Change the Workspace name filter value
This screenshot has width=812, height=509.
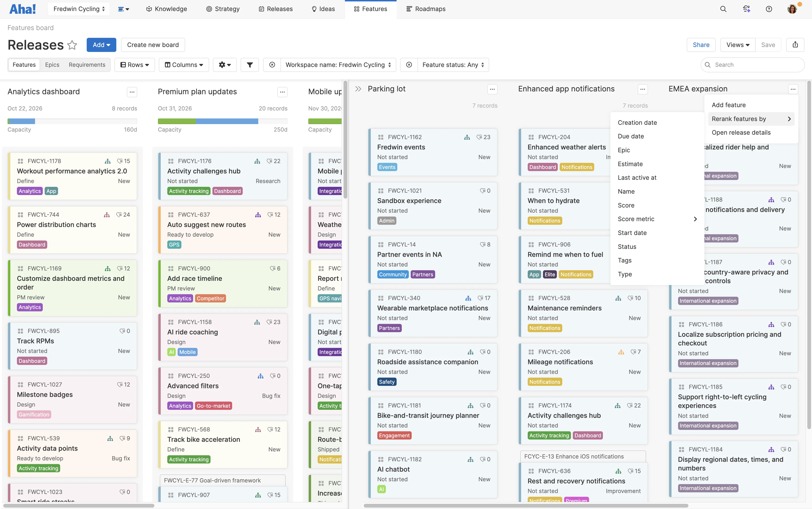pos(338,65)
